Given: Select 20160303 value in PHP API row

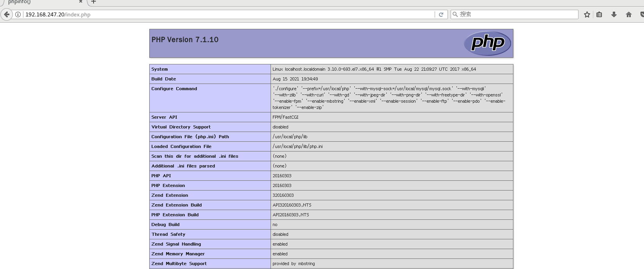Looking at the screenshot, I should (x=282, y=176).
